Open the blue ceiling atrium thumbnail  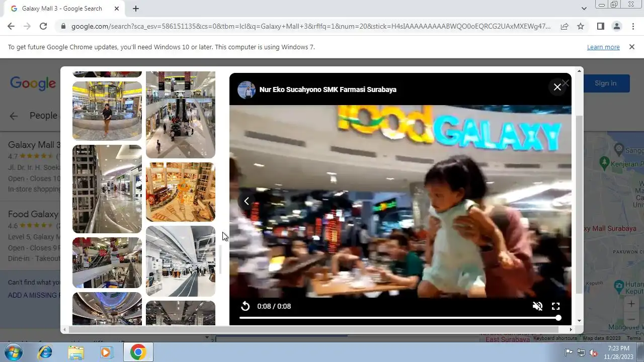107,309
